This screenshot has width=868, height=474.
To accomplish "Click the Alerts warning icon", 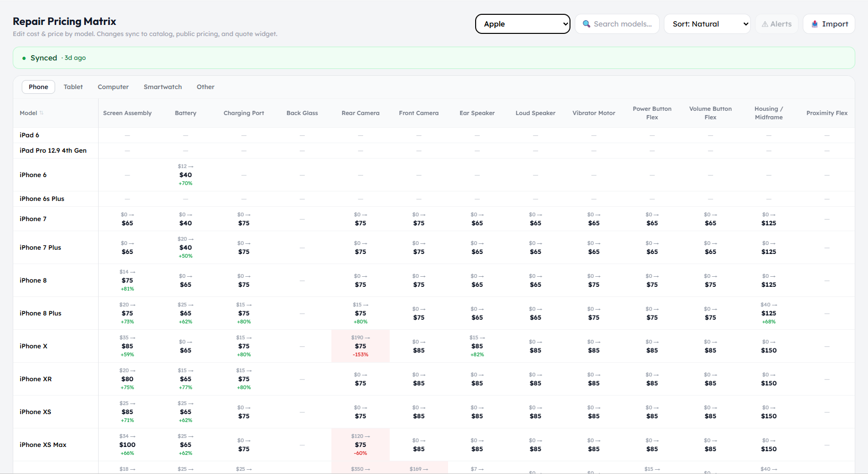I will [x=765, y=24].
